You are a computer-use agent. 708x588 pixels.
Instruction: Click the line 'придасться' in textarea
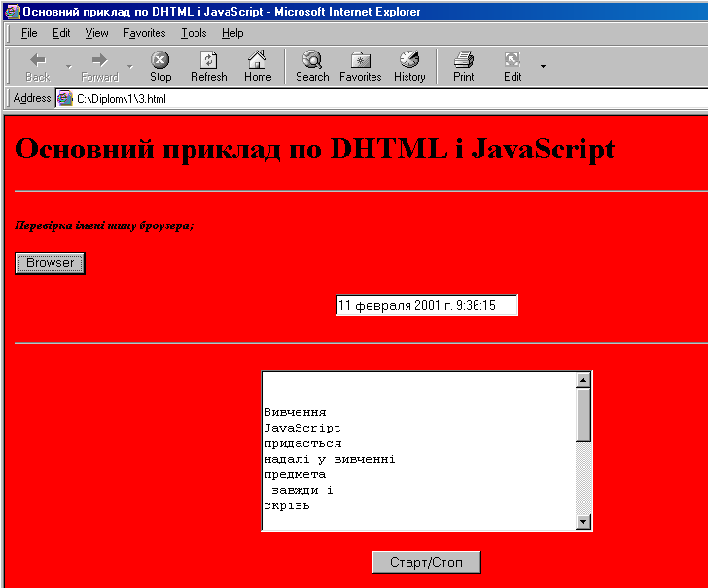(302, 443)
